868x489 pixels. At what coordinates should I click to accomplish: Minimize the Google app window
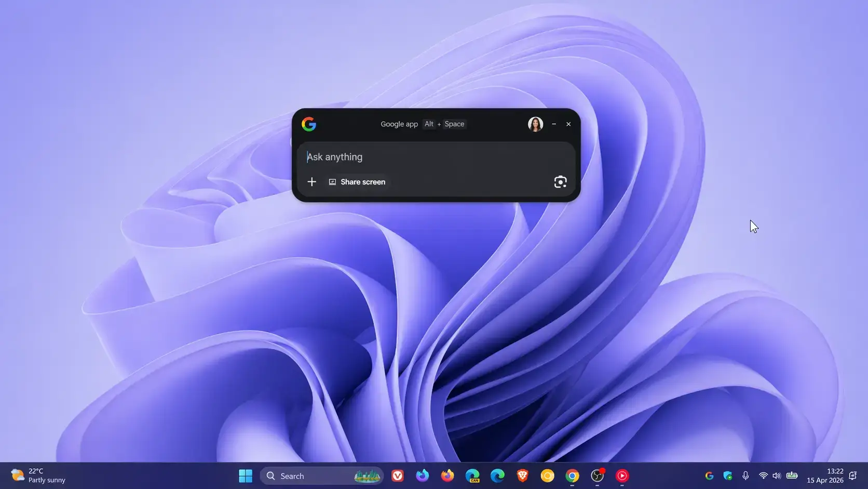554,124
